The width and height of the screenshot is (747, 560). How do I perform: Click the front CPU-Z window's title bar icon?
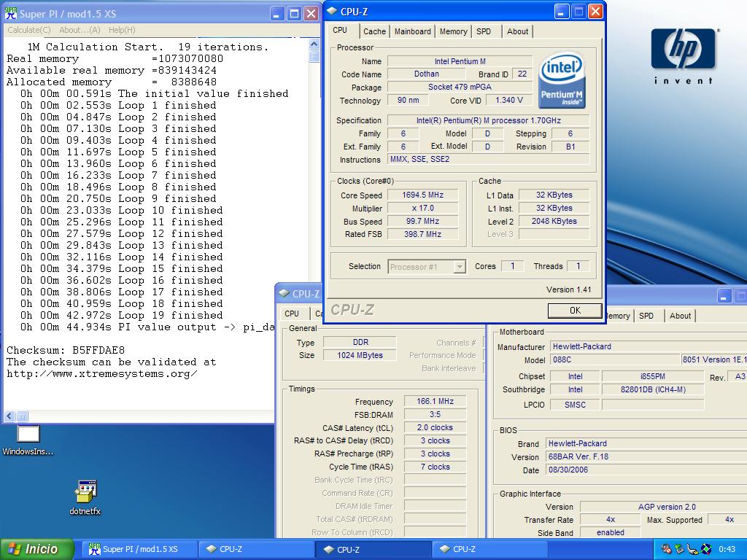[x=332, y=12]
